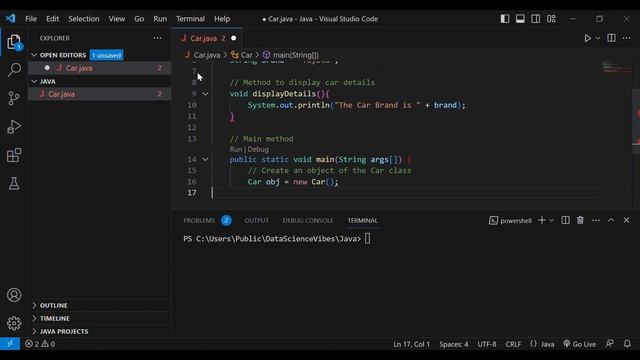Split the editor to the right
The height and width of the screenshot is (360, 640).
611,38
